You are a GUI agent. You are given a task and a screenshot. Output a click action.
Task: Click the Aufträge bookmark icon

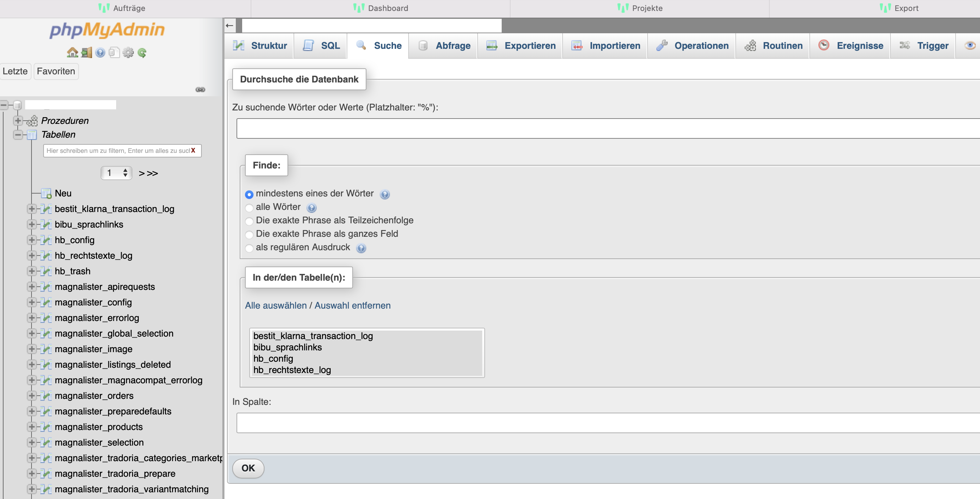coord(104,8)
